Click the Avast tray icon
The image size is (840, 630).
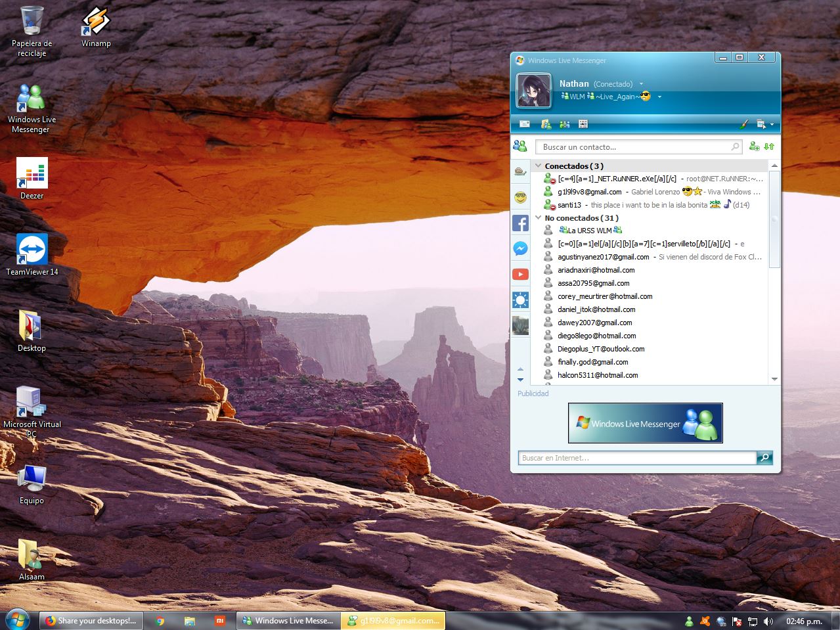pos(705,621)
